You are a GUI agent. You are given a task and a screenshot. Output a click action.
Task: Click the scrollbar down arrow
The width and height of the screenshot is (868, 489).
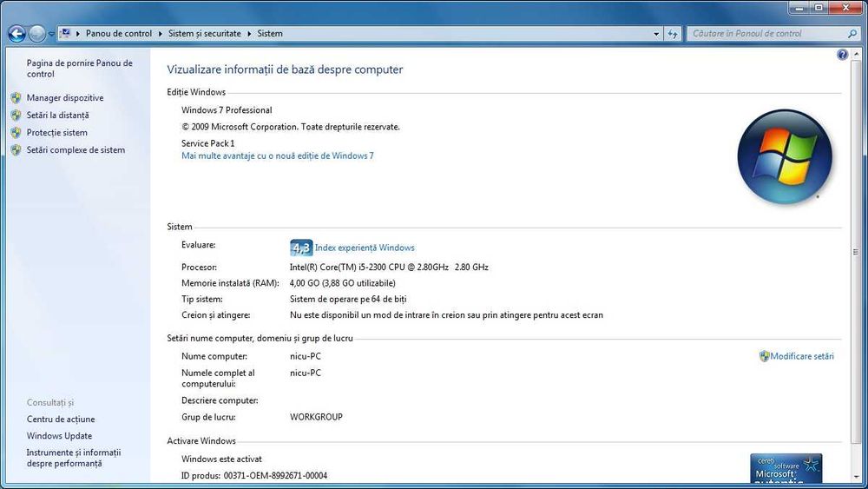(x=857, y=476)
